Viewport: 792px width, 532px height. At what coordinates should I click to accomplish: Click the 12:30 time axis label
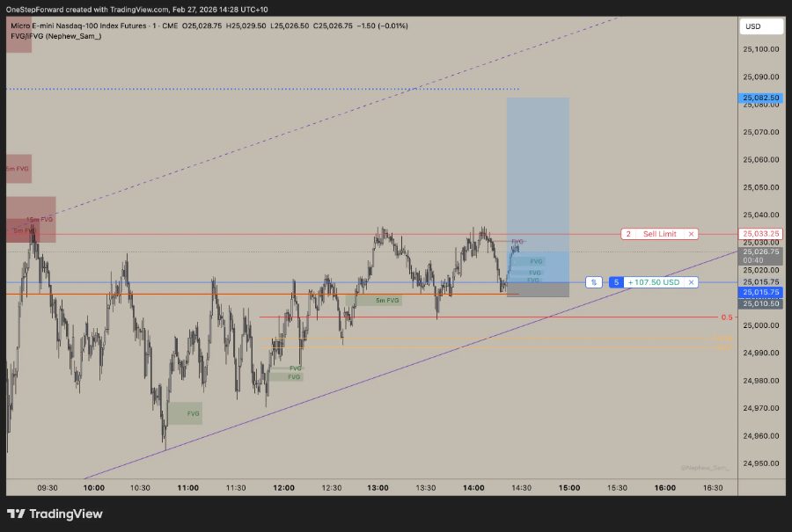pyautogui.click(x=332, y=487)
